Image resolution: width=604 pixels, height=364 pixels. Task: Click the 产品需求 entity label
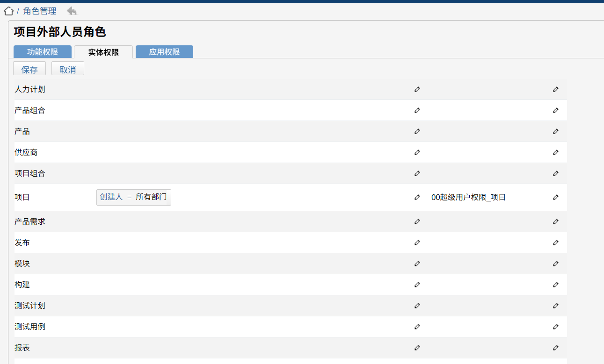(x=30, y=222)
